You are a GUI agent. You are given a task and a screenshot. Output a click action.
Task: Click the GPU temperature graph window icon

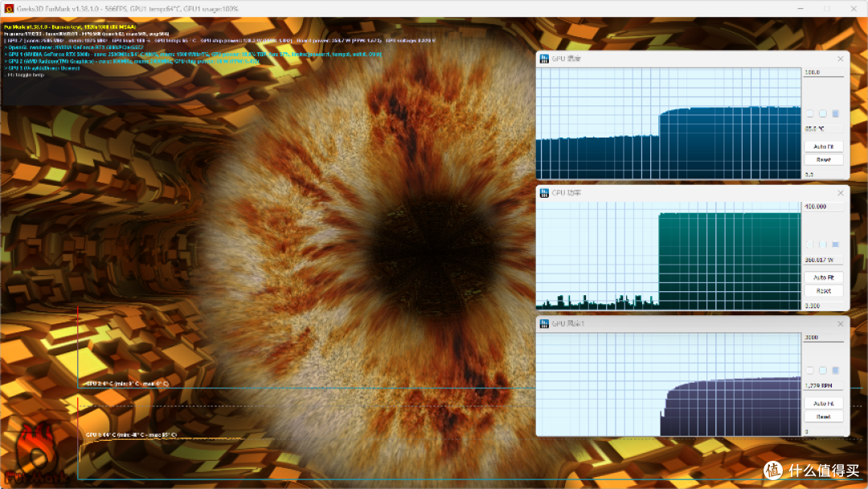click(x=544, y=59)
